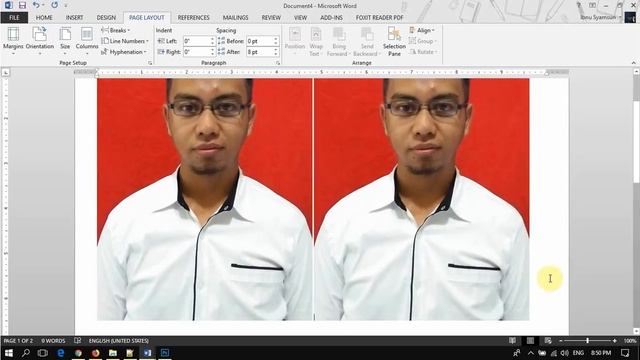Select the left photo in document
The height and width of the screenshot is (360, 640).
tap(204, 199)
